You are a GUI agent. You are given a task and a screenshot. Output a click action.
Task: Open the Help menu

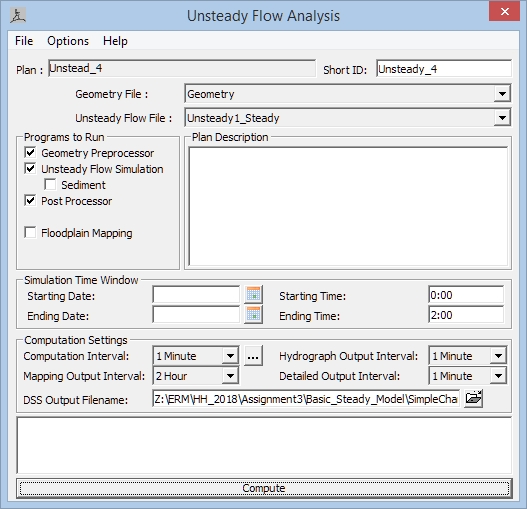pyautogui.click(x=115, y=41)
